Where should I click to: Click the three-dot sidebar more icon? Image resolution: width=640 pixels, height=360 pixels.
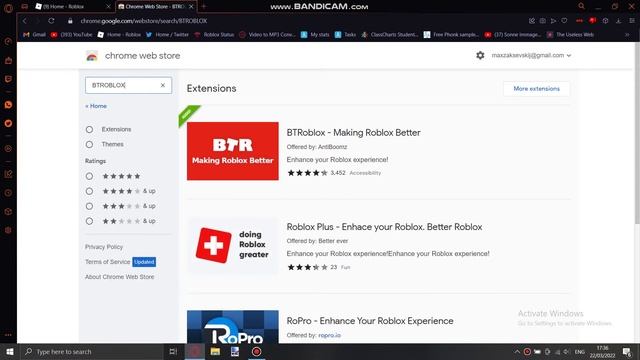coord(8,335)
